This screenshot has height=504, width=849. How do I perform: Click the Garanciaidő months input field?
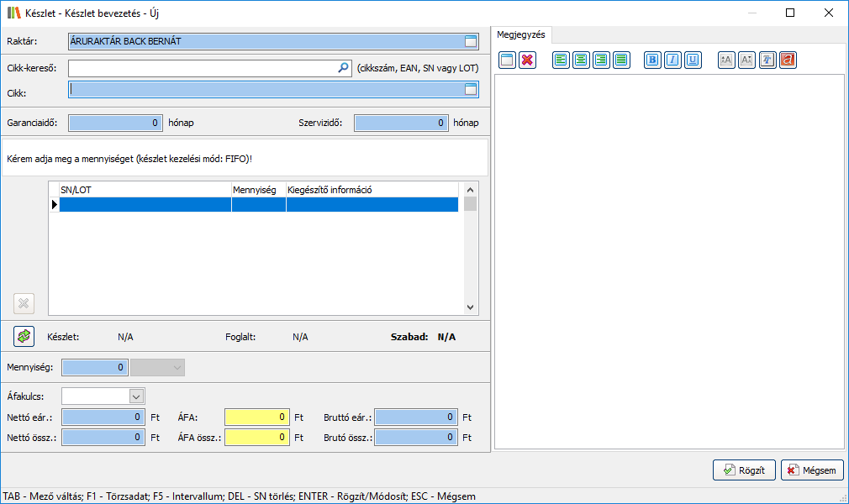click(x=115, y=123)
